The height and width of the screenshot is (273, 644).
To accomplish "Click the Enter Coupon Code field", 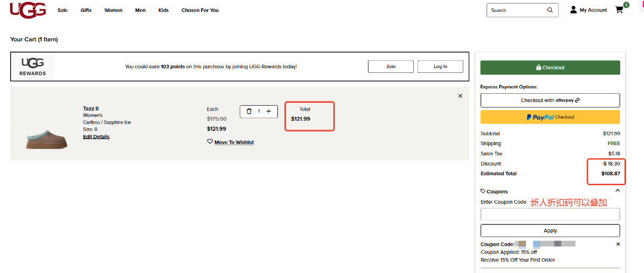I will [x=550, y=214].
